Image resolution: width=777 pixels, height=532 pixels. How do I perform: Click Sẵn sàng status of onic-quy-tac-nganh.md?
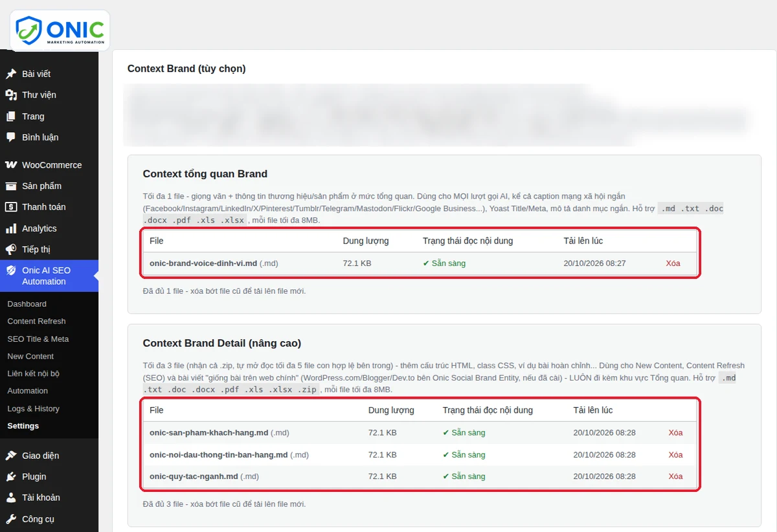pos(464,476)
